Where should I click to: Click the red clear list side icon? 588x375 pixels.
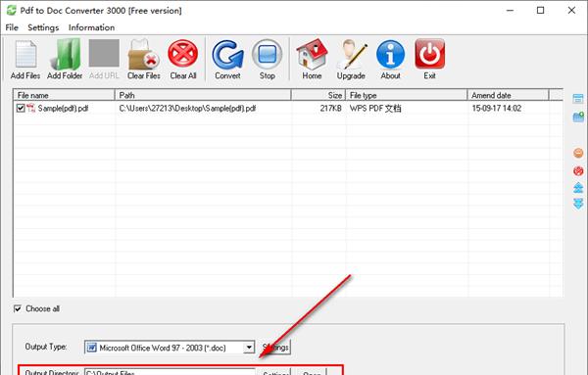578,170
